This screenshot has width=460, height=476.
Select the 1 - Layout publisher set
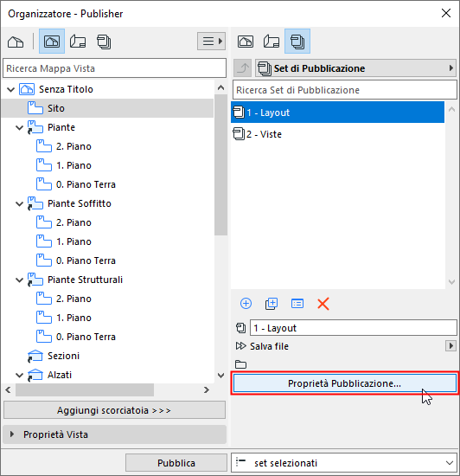[x=337, y=113]
